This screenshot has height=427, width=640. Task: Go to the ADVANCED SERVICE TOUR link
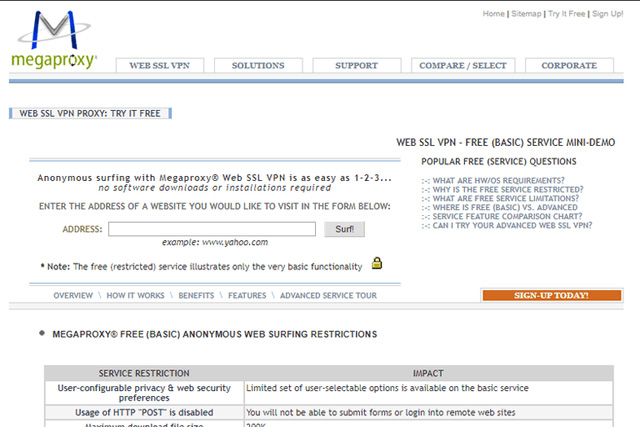pos(328,296)
